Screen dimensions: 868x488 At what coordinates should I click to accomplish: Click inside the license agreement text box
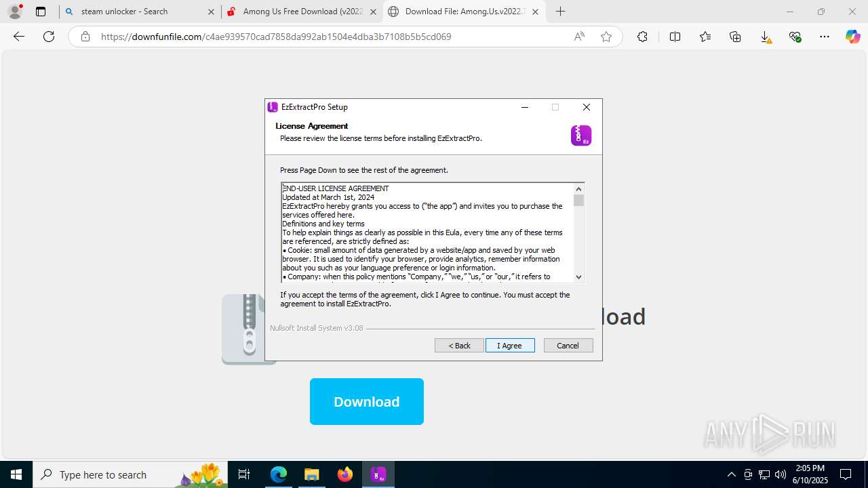click(427, 232)
